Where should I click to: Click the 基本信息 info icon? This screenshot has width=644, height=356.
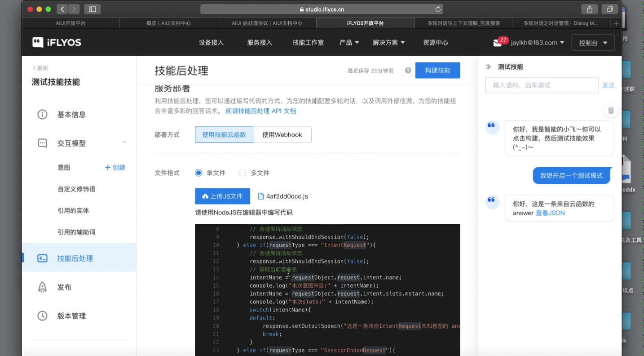pos(42,115)
